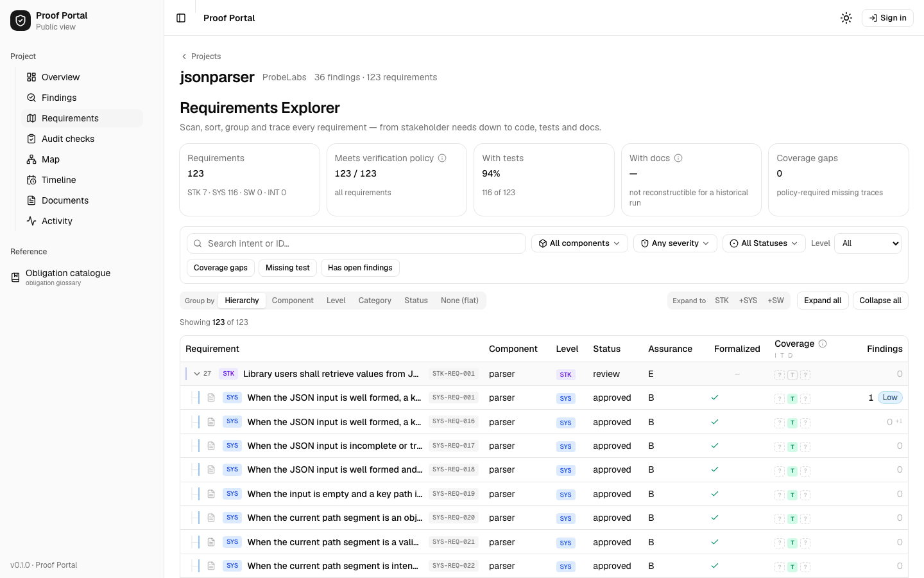The height and width of the screenshot is (578, 924).
Task: Click STK level badge in STK-REQ-001 row
Action: point(565,374)
